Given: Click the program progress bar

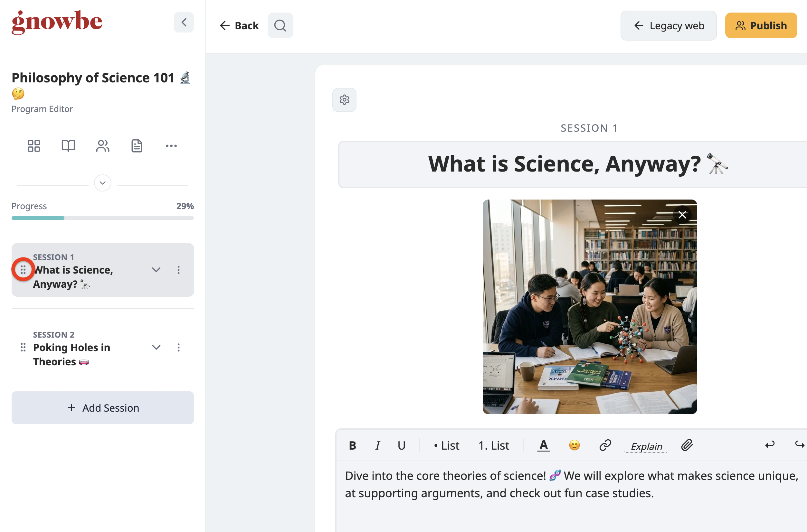Looking at the screenshot, I should [102, 218].
